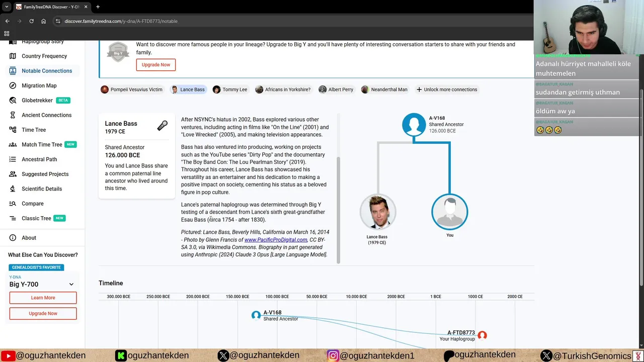This screenshot has width=644, height=362.
Task: Click the Big Y badge icon
Action: click(118, 52)
